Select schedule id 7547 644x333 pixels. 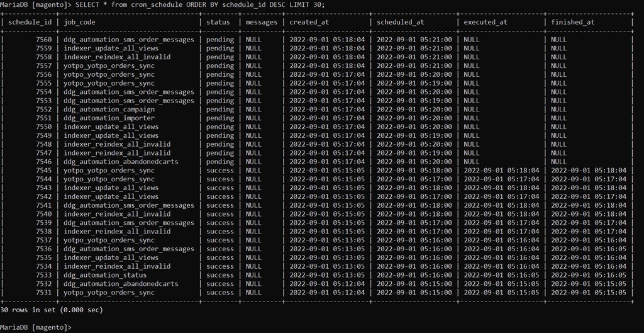44,153
